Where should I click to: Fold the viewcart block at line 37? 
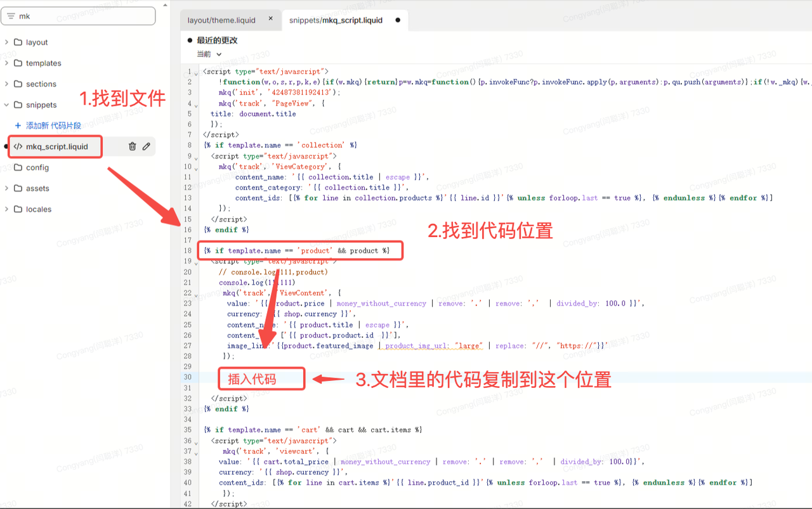pyautogui.click(x=196, y=453)
